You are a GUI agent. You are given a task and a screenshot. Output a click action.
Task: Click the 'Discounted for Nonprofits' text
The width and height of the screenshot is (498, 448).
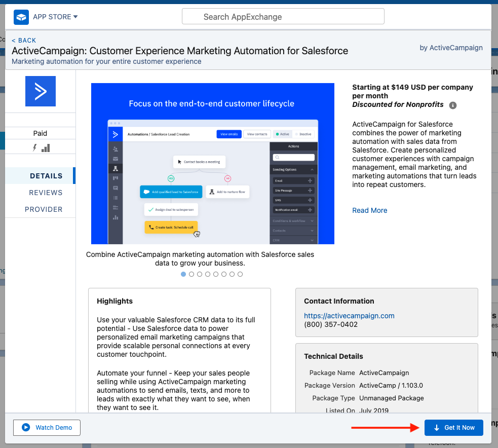pos(398,104)
